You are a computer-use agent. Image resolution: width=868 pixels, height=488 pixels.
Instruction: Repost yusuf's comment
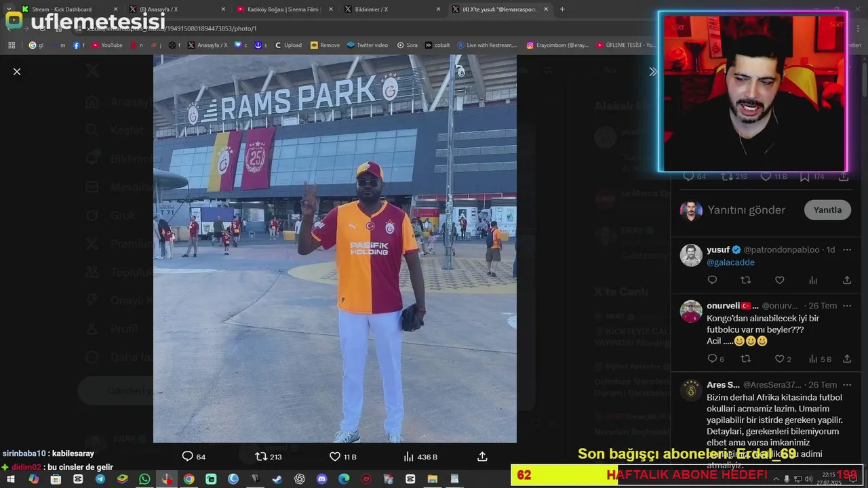pos(746,280)
